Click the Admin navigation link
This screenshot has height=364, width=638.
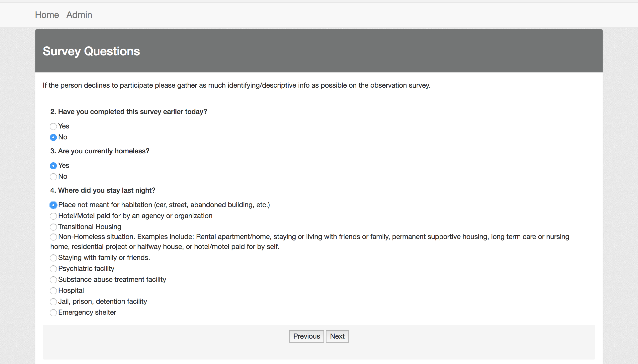(79, 15)
